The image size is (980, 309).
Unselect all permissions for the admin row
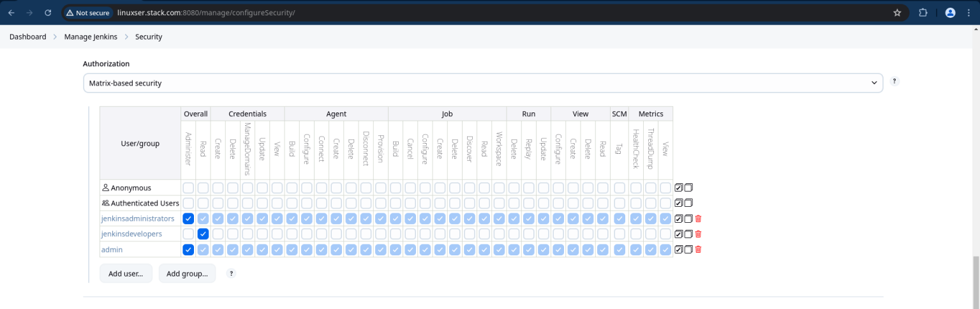click(x=688, y=250)
